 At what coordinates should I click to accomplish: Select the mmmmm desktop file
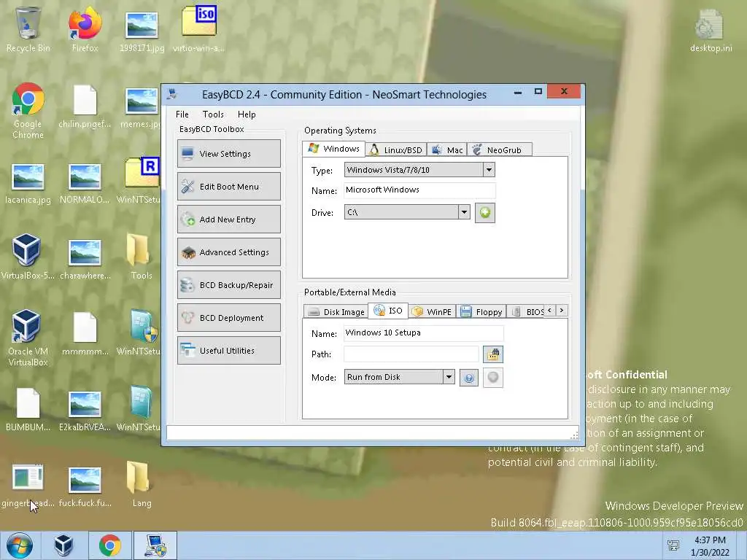click(85, 334)
